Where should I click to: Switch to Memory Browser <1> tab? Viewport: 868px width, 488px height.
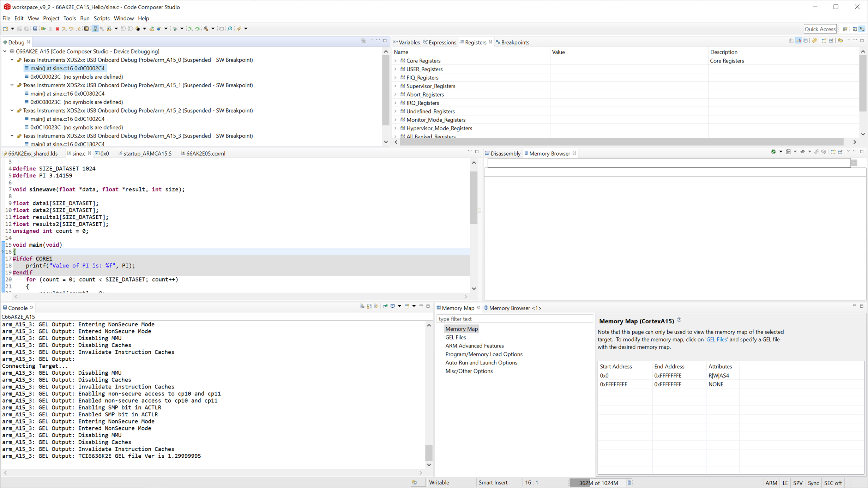(x=512, y=308)
